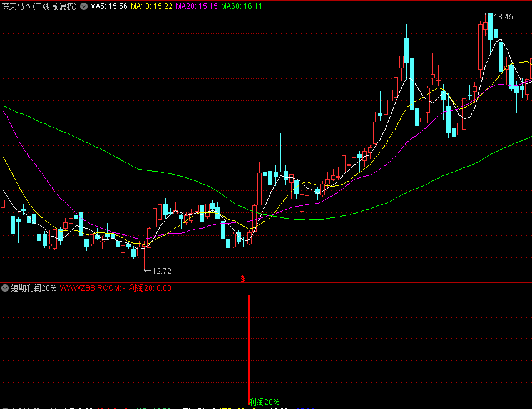Open the 短期利润20% indicator dropdown arrow

point(5,288)
